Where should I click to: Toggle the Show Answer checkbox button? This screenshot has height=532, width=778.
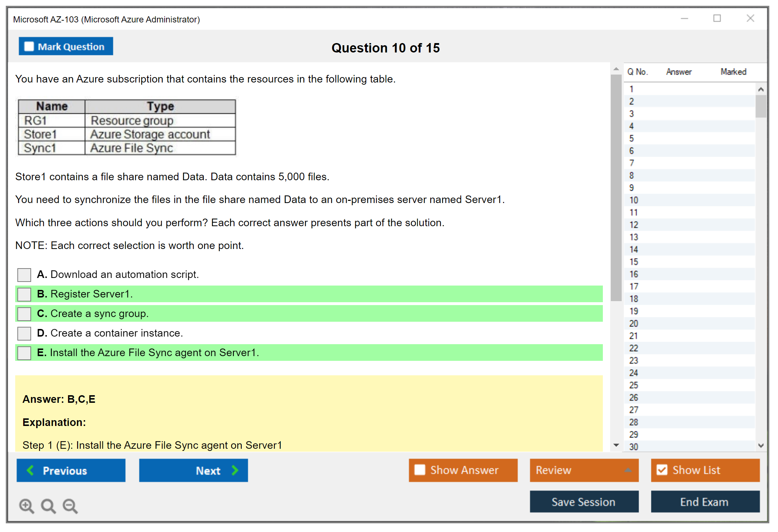[420, 470]
